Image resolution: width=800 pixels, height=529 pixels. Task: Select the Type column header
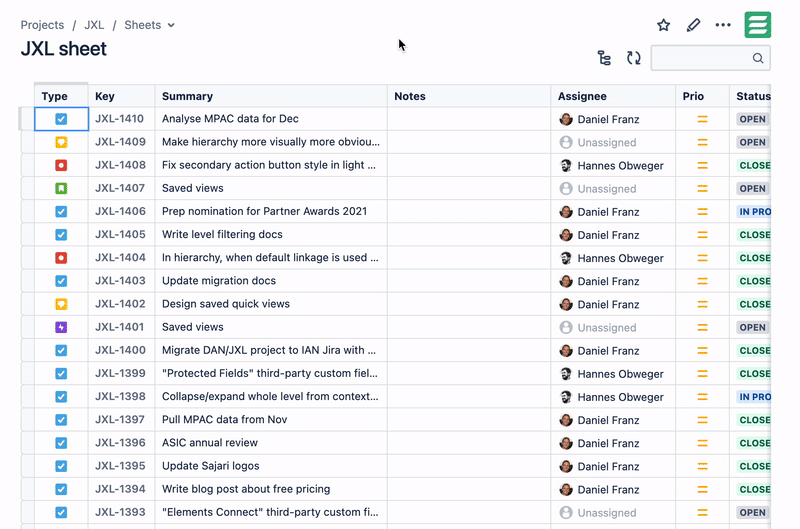61,96
